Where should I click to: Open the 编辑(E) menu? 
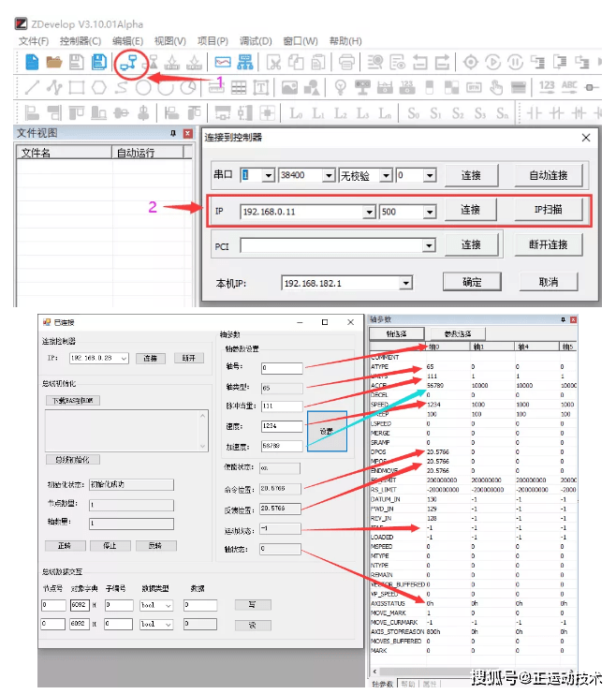click(128, 41)
